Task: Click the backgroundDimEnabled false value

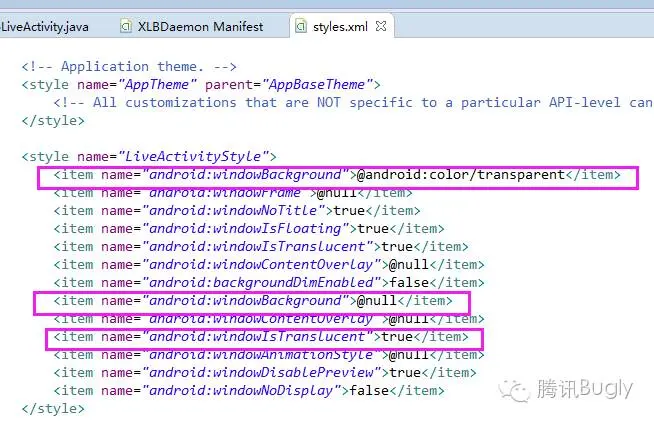Action: click(x=409, y=282)
